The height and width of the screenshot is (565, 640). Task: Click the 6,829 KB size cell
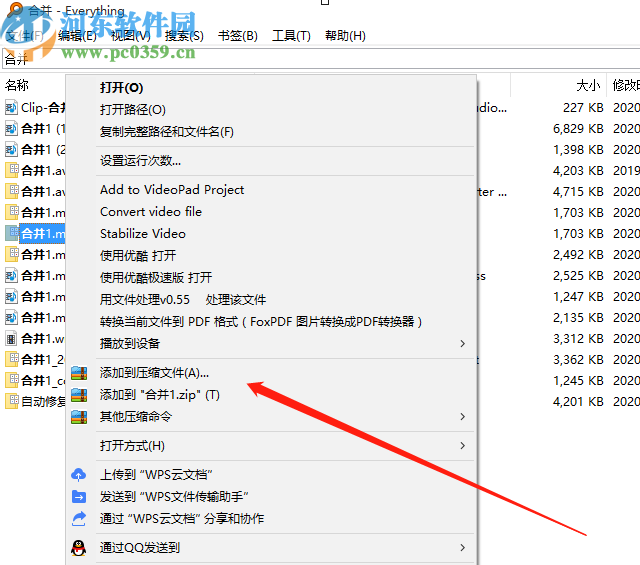(x=578, y=129)
